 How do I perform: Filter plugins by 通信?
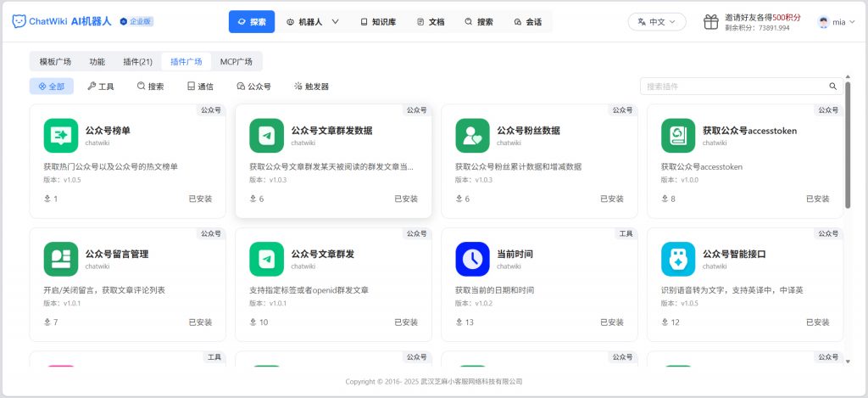click(x=200, y=86)
